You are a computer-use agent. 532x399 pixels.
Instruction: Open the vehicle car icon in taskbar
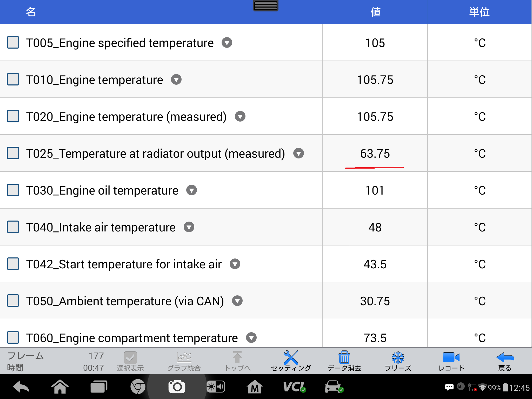(x=334, y=387)
